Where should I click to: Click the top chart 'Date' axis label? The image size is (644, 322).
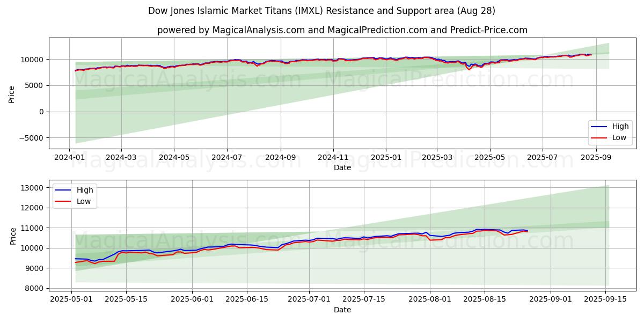(x=342, y=167)
